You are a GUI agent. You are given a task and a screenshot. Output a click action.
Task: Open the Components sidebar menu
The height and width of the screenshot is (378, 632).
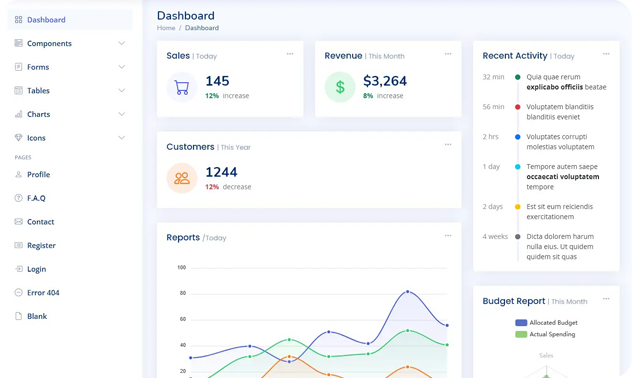tap(70, 43)
